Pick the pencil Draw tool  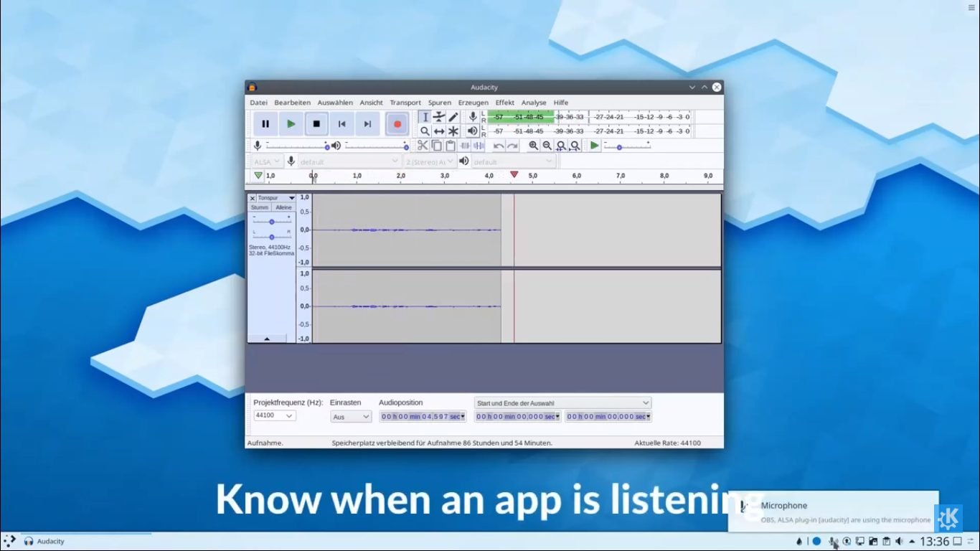453,117
